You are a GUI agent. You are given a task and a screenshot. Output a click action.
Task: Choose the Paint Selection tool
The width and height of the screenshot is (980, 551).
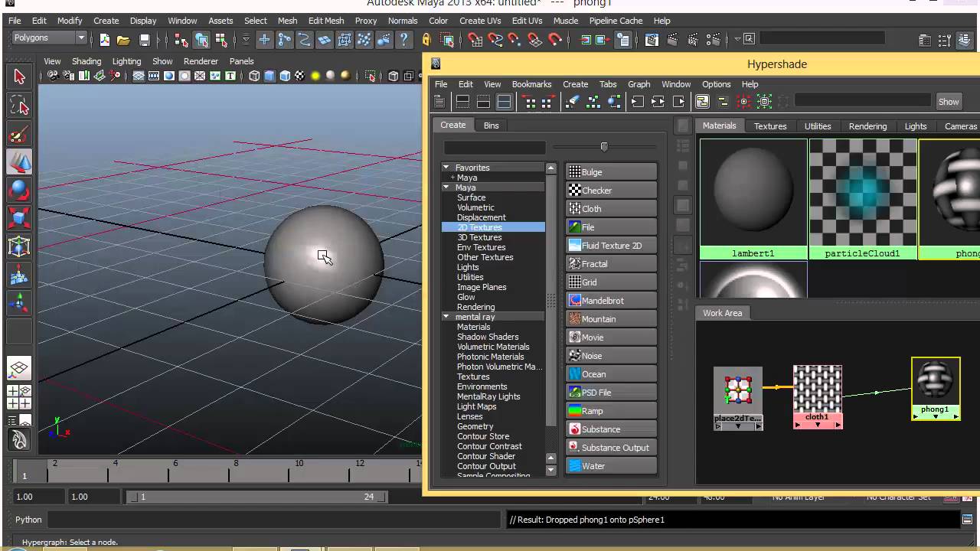pos(19,134)
